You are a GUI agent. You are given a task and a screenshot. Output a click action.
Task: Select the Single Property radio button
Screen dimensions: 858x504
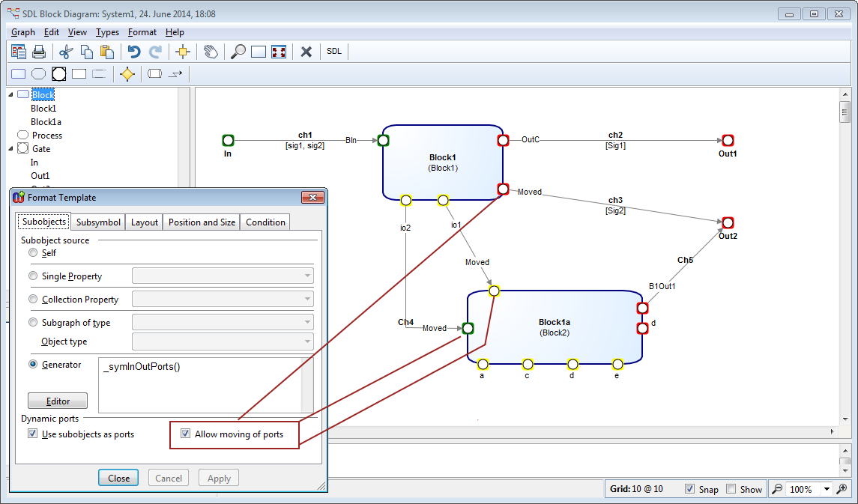pyautogui.click(x=33, y=276)
